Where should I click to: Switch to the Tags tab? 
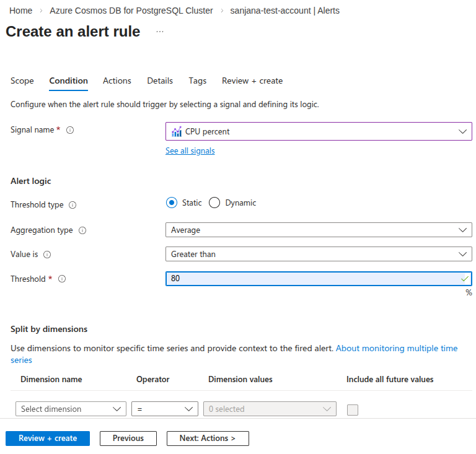coord(197,81)
